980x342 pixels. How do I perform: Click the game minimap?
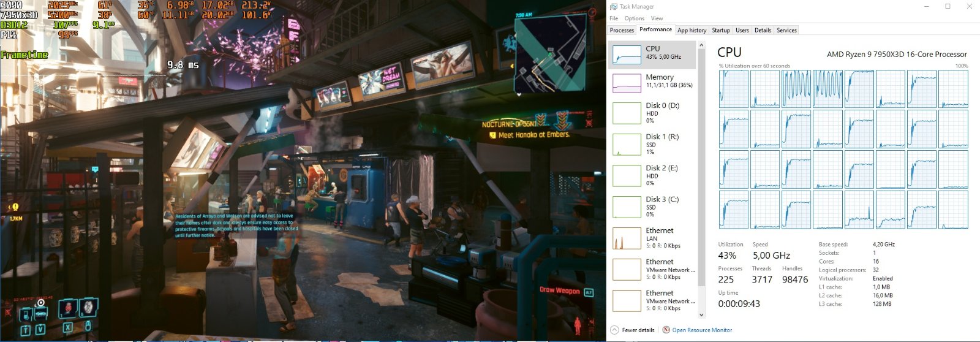point(549,54)
